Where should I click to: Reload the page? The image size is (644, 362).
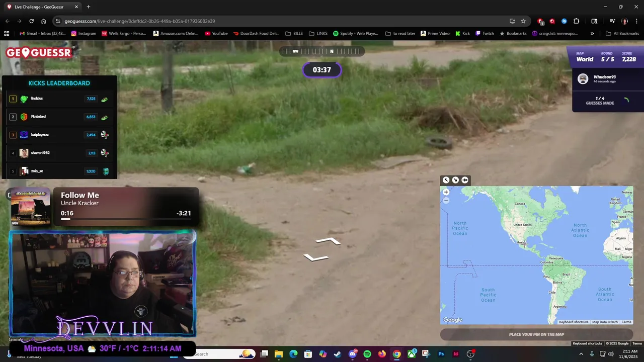click(x=31, y=21)
